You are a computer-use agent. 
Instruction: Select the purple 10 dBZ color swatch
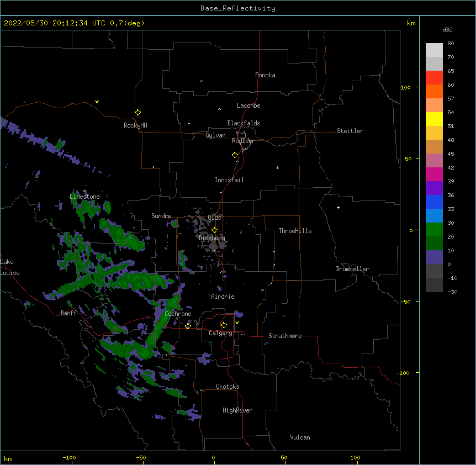point(434,257)
